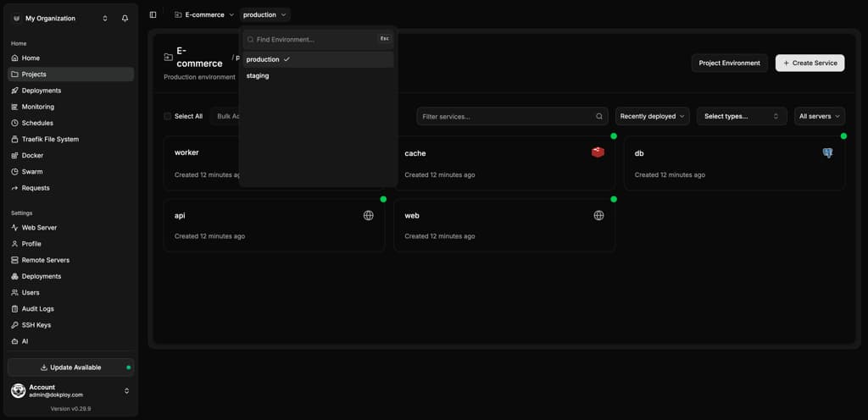Click Project Environment button

(x=729, y=63)
